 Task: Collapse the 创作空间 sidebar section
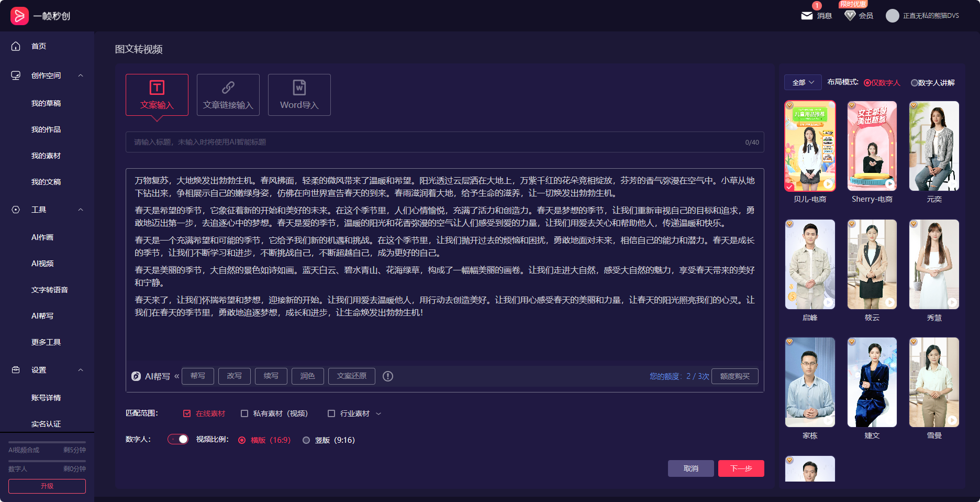click(x=81, y=75)
